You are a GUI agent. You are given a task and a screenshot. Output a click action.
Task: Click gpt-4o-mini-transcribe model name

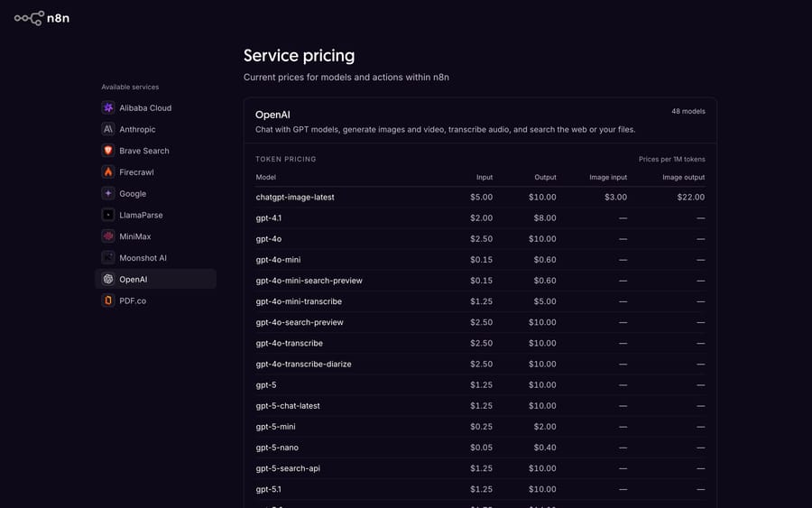[299, 301]
